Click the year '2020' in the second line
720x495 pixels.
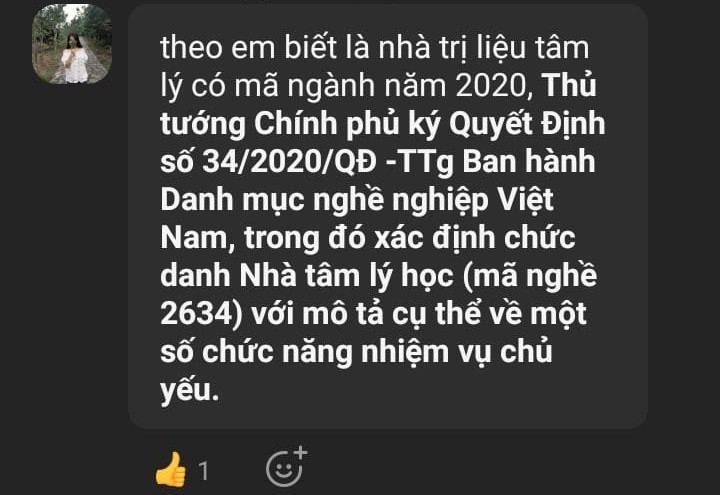tap(494, 86)
